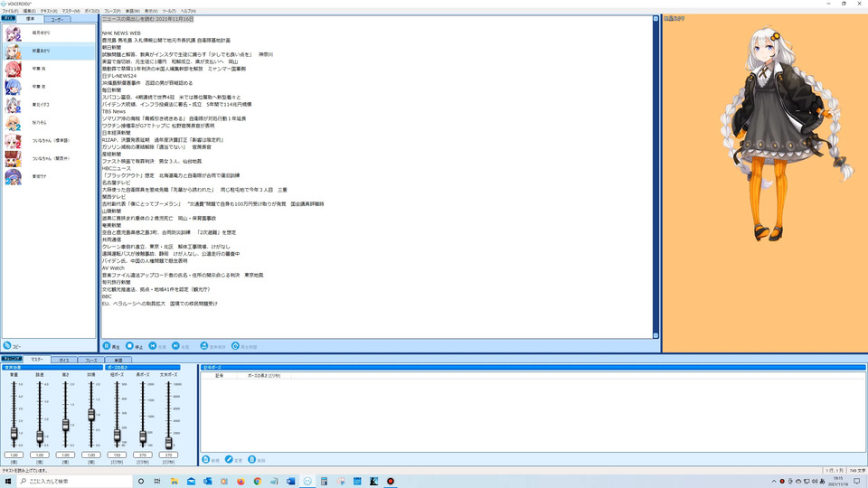The image size is (868, 488).
Task: Click the 抑揚 value input field
Action: 91,455
